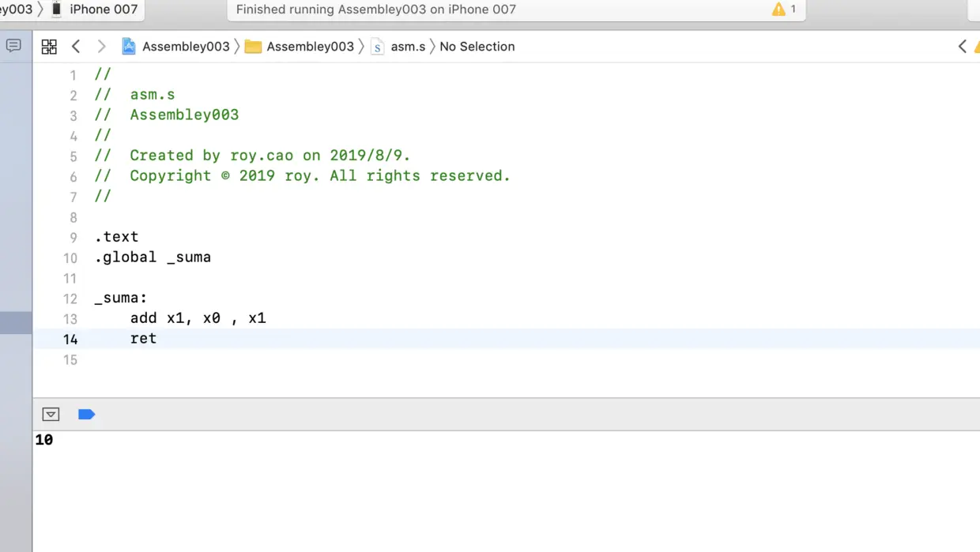This screenshot has width=980, height=552.
Task: Open the No Selection symbol breadcrumb
Action: point(477,47)
